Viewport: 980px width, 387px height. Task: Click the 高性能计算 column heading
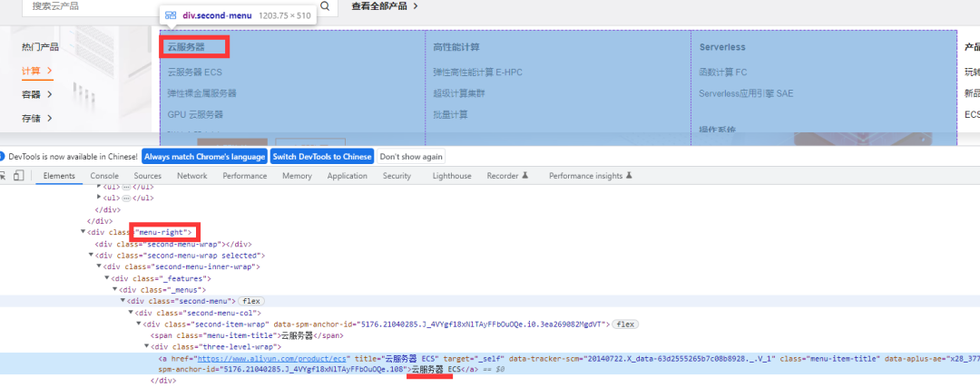(x=456, y=47)
